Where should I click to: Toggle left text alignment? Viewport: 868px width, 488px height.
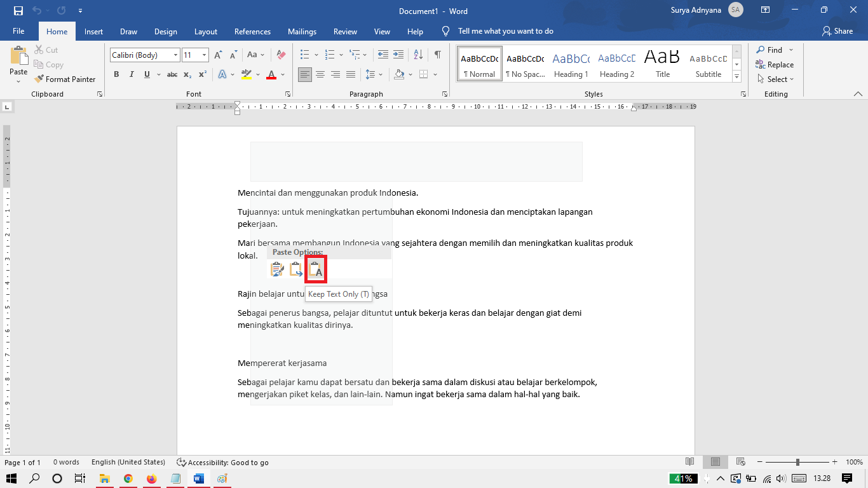tap(305, 74)
